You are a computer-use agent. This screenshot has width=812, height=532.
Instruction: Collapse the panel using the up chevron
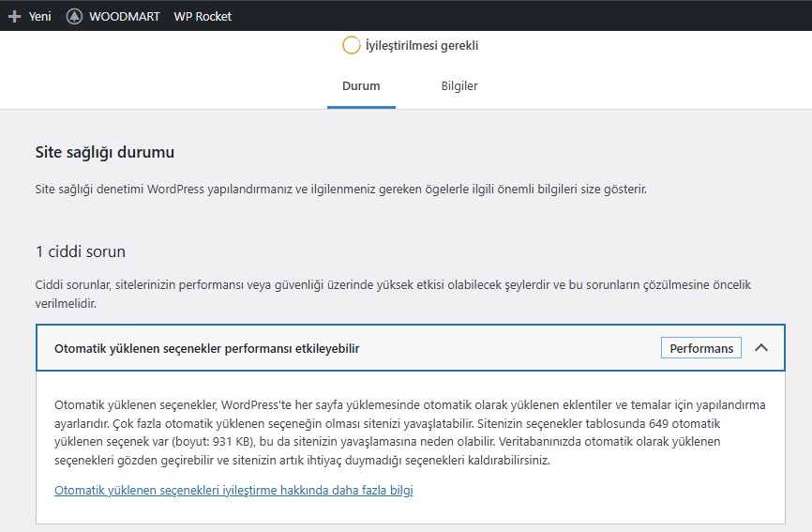(760, 347)
